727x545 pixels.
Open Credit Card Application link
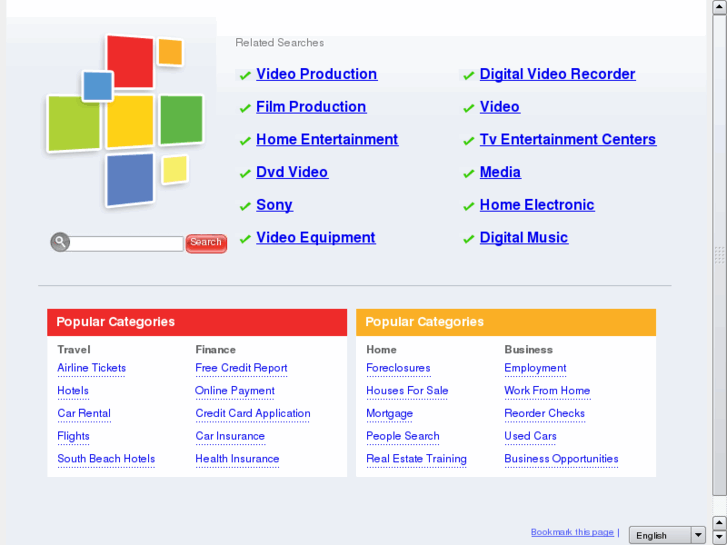(253, 414)
